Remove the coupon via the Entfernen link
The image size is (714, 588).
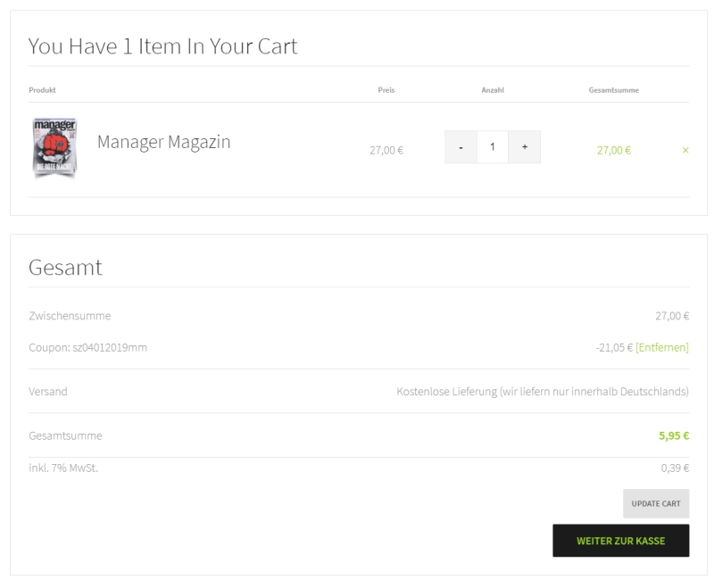tap(661, 347)
